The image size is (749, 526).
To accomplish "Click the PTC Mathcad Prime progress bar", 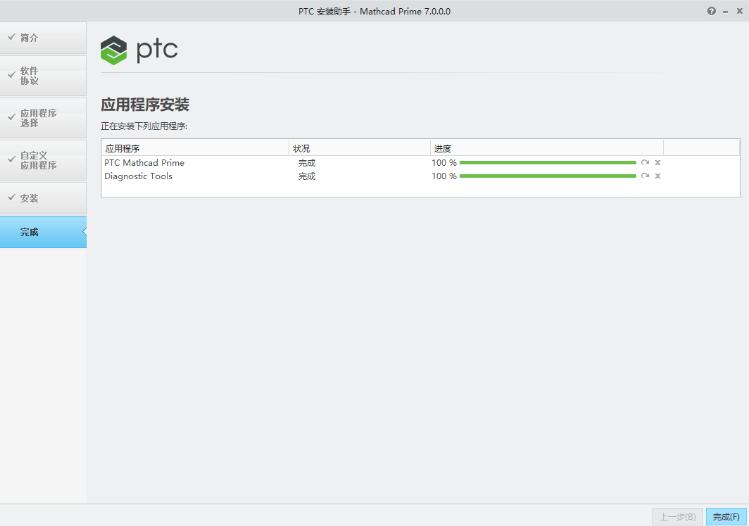I will coord(547,163).
